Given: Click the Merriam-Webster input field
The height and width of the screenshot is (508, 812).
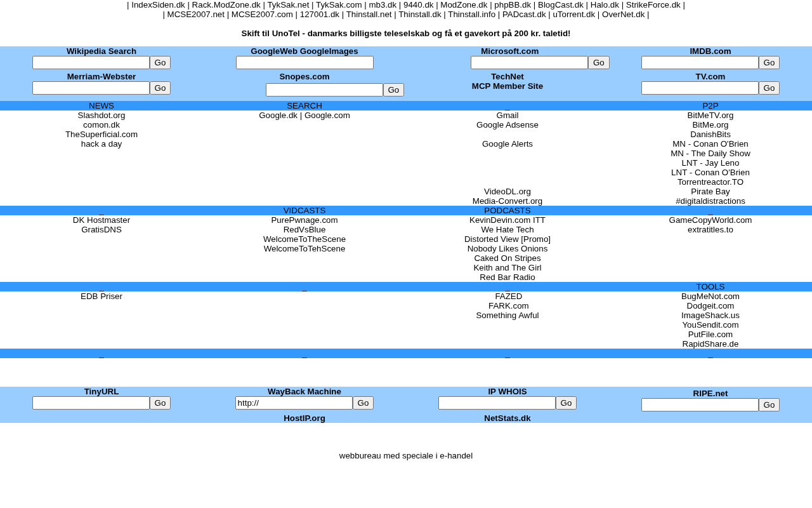Looking at the screenshot, I should coord(91,88).
